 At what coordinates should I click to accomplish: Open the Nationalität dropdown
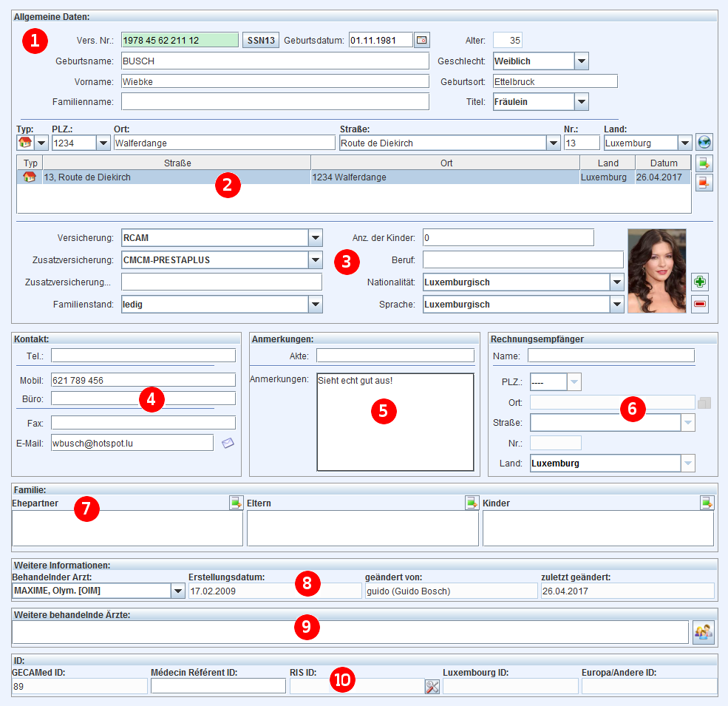[x=616, y=282]
